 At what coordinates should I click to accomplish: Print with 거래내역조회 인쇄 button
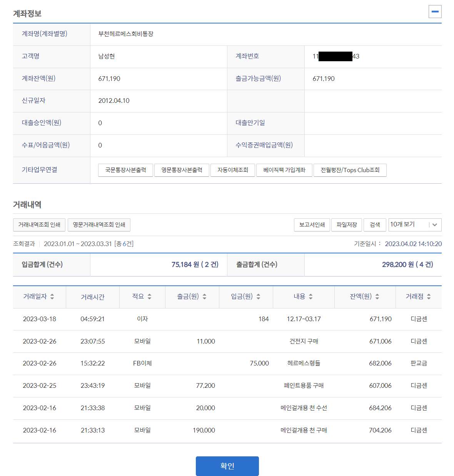point(39,225)
